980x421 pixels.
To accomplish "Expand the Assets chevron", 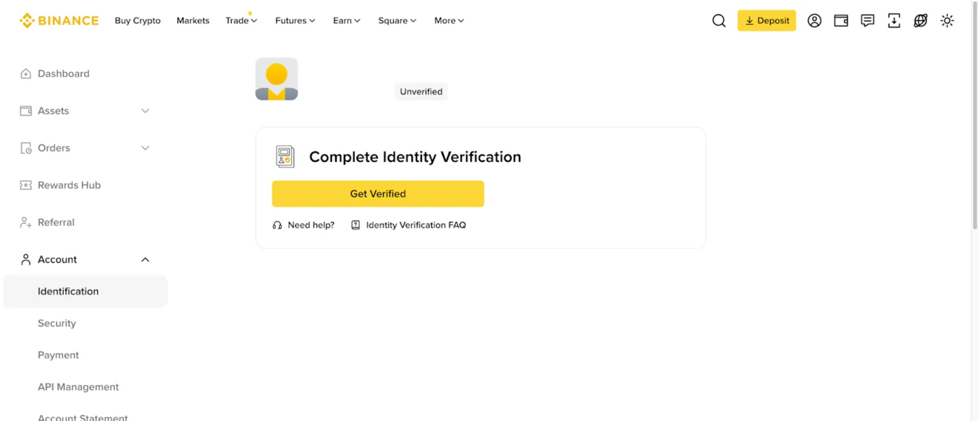I will 145,111.
